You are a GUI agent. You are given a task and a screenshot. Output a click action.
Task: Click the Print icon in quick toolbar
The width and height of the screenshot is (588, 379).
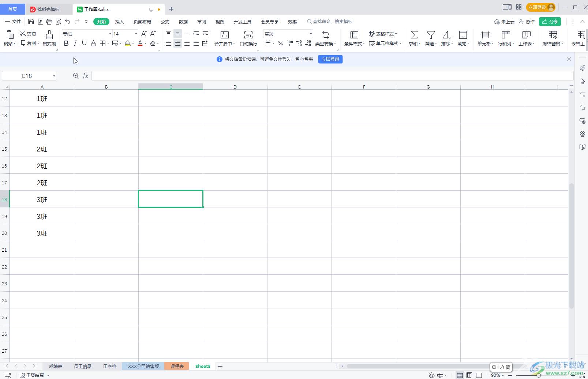click(x=49, y=22)
